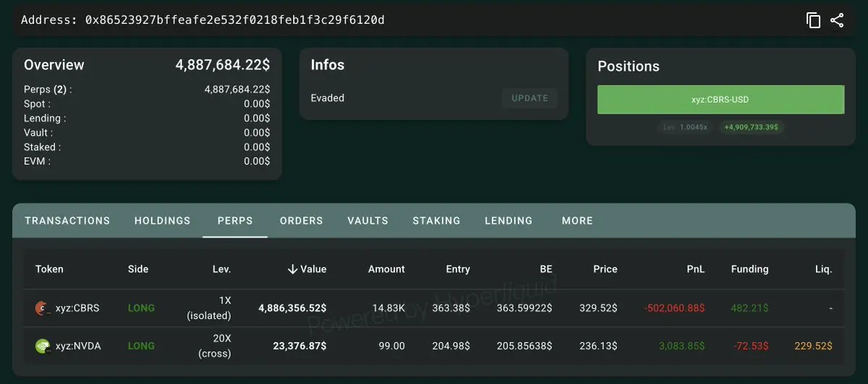Click the Side column header
868x384 pixels.
tap(138, 269)
